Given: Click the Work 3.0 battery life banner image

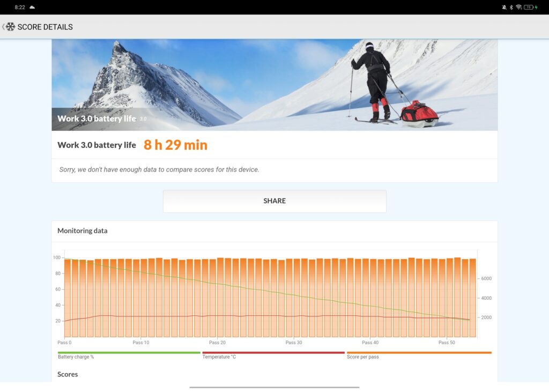Looking at the screenshot, I should [x=274, y=85].
